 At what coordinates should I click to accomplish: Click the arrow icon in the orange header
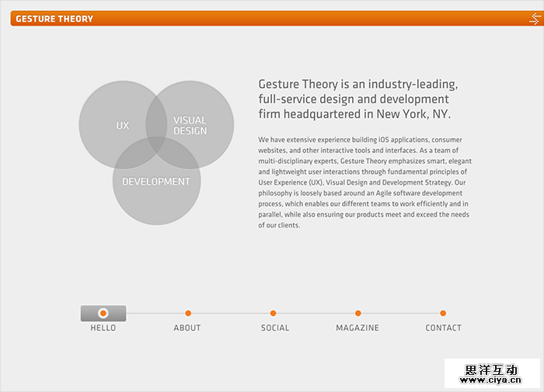(x=534, y=19)
